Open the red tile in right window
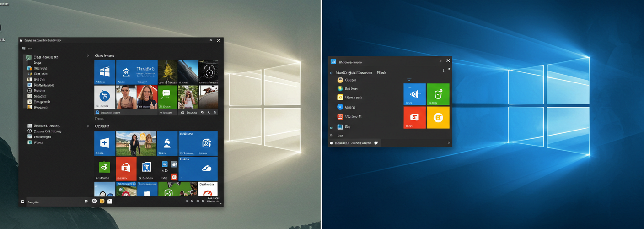This screenshot has height=229, width=644. tap(414, 117)
